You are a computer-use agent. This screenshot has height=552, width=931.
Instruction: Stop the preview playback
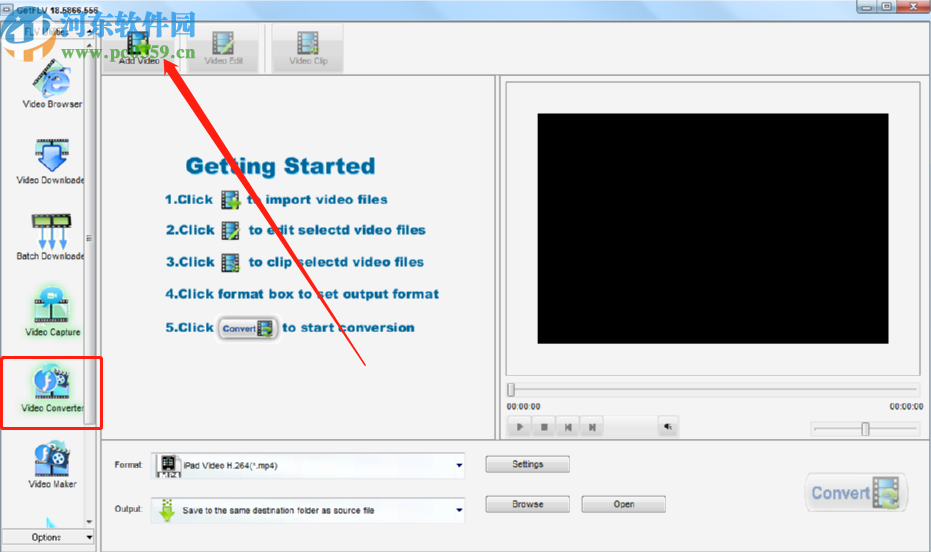pyautogui.click(x=544, y=427)
